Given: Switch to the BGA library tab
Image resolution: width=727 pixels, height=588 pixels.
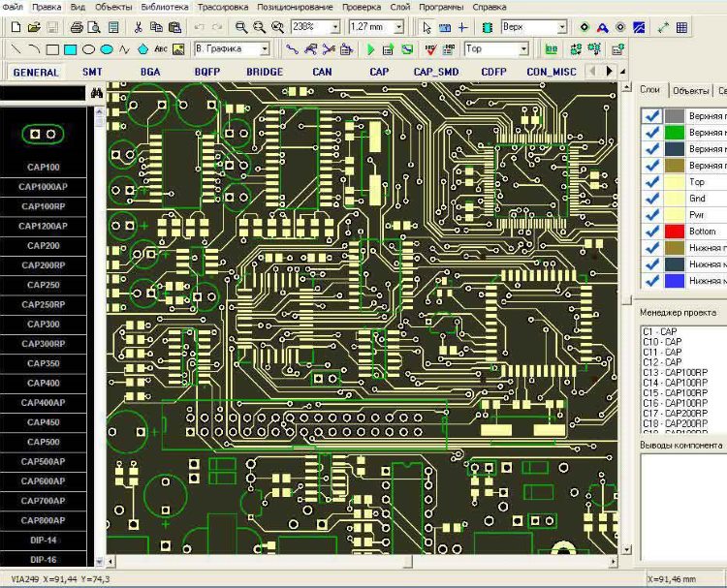Looking at the screenshot, I should (150, 72).
